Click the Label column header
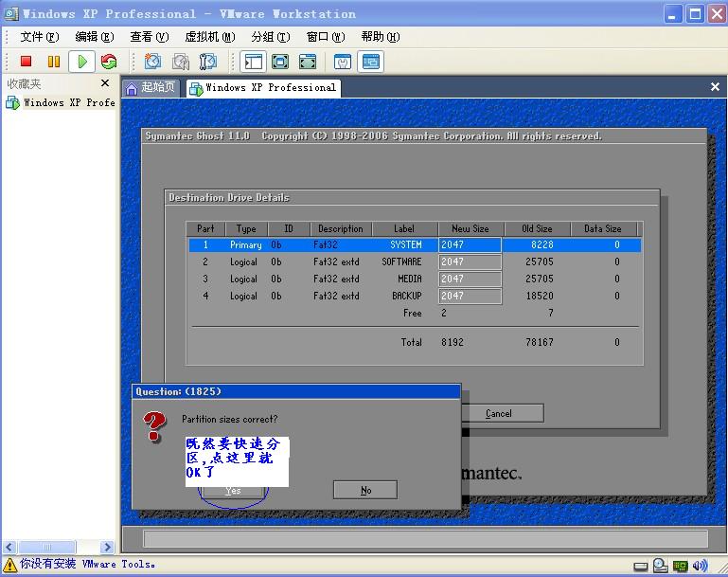Viewport: 728px width, 577px height. pos(404,228)
